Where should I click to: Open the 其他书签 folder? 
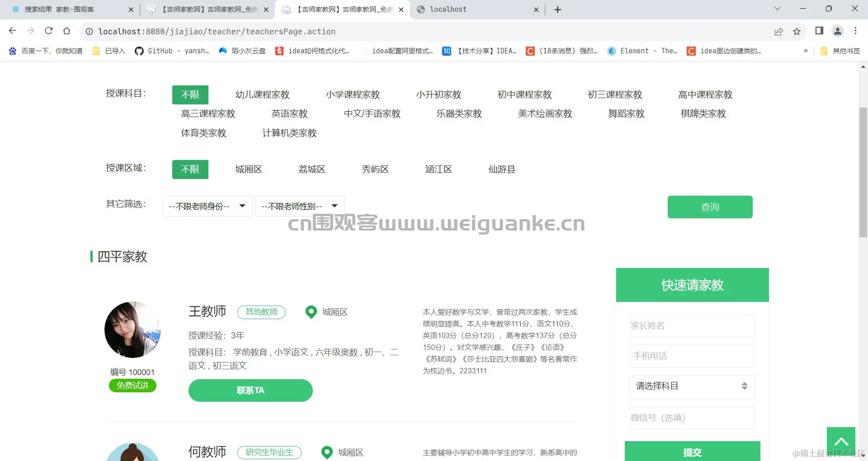coord(840,51)
